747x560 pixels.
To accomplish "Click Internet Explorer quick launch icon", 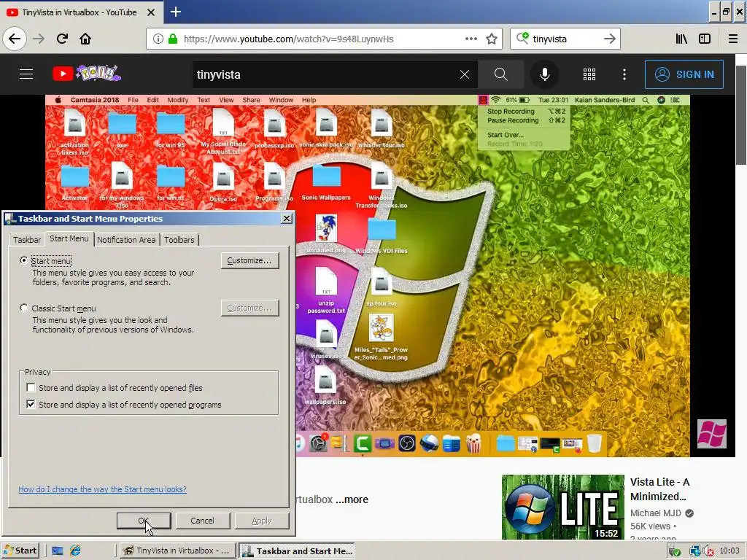I will (x=75, y=551).
